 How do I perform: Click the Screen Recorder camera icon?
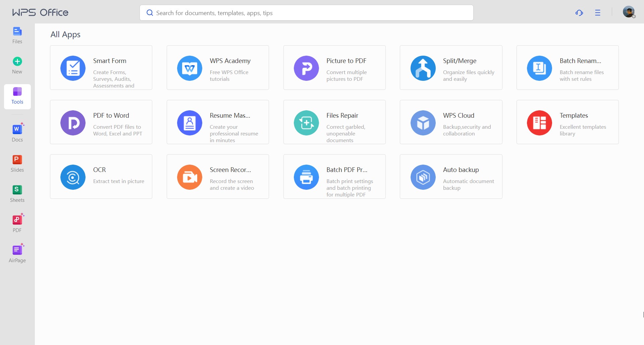click(190, 177)
